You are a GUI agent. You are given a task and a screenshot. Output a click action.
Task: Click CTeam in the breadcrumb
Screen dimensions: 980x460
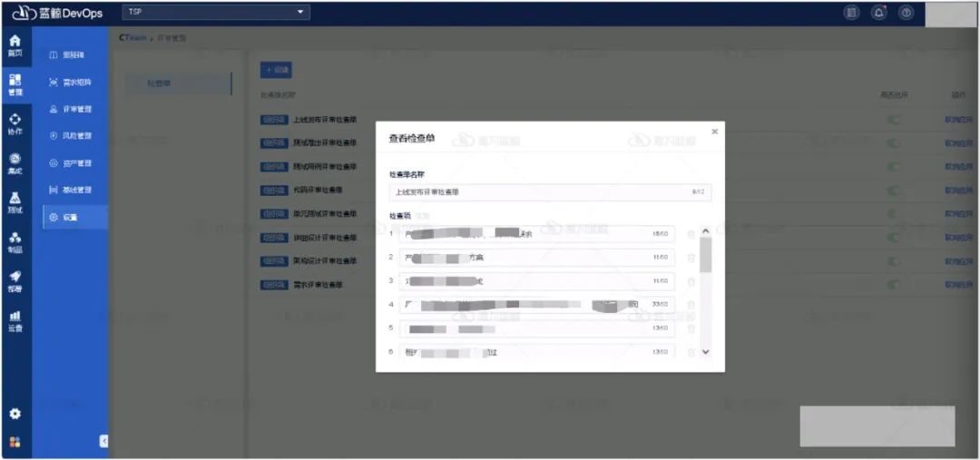(x=132, y=38)
